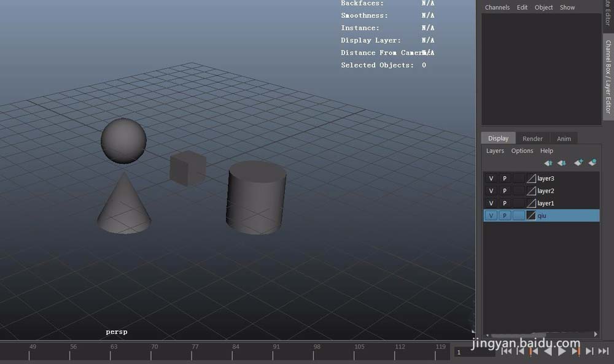Play the animation forwards
The image size is (614, 364).
coord(562,351)
